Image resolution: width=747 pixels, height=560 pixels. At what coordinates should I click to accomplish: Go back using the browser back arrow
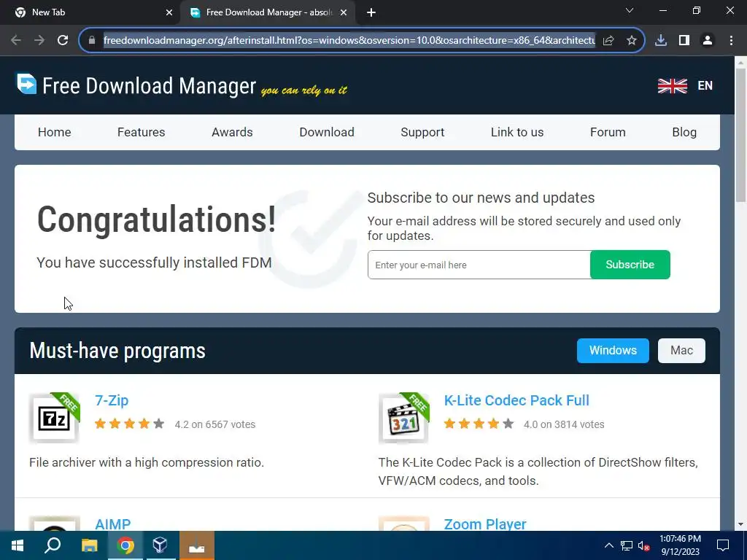coord(16,40)
